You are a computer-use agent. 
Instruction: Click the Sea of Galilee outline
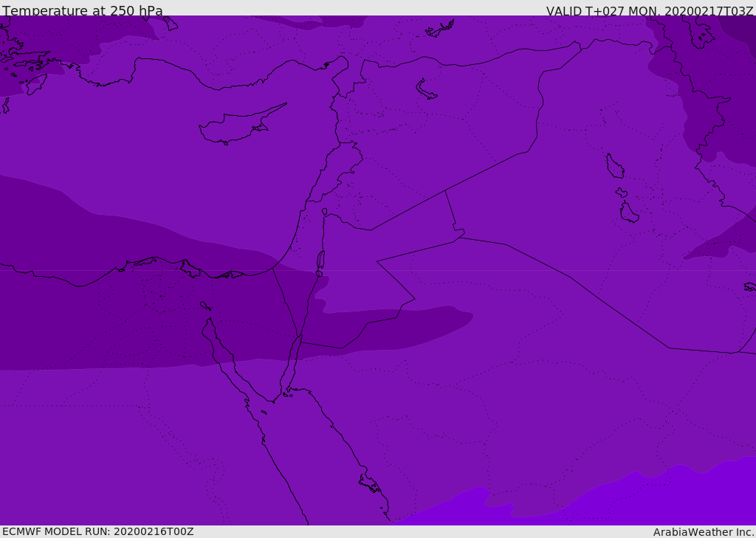325,212
